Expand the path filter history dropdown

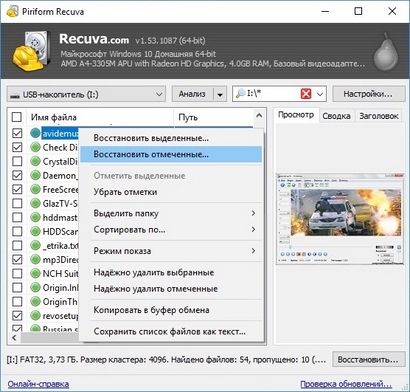[x=320, y=94]
